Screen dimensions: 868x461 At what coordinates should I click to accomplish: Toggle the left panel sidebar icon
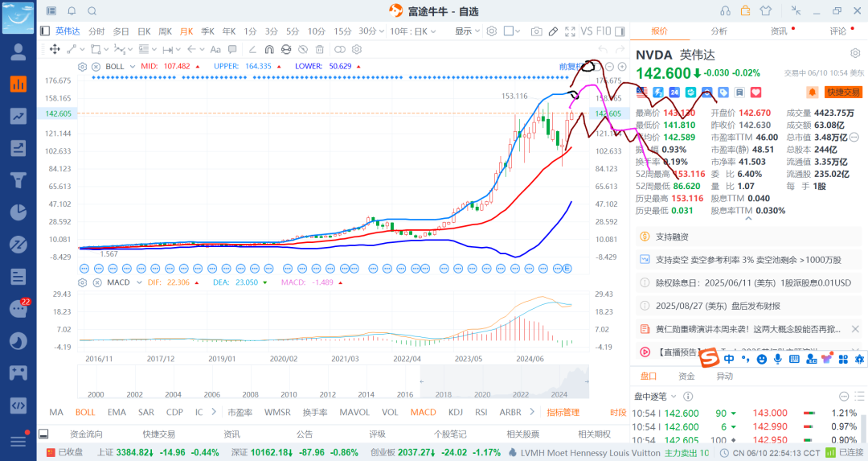click(x=45, y=31)
